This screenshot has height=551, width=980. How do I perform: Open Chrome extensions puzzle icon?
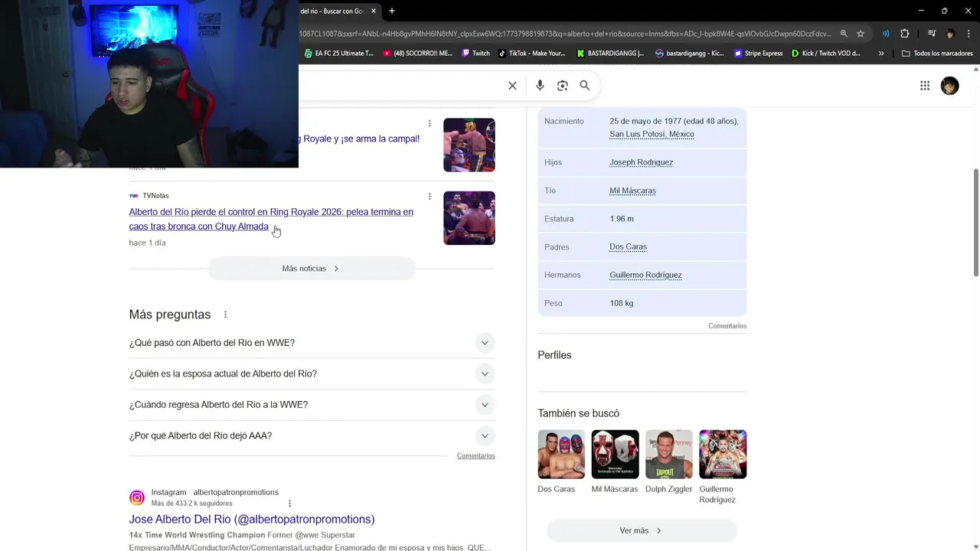[x=905, y=34]
